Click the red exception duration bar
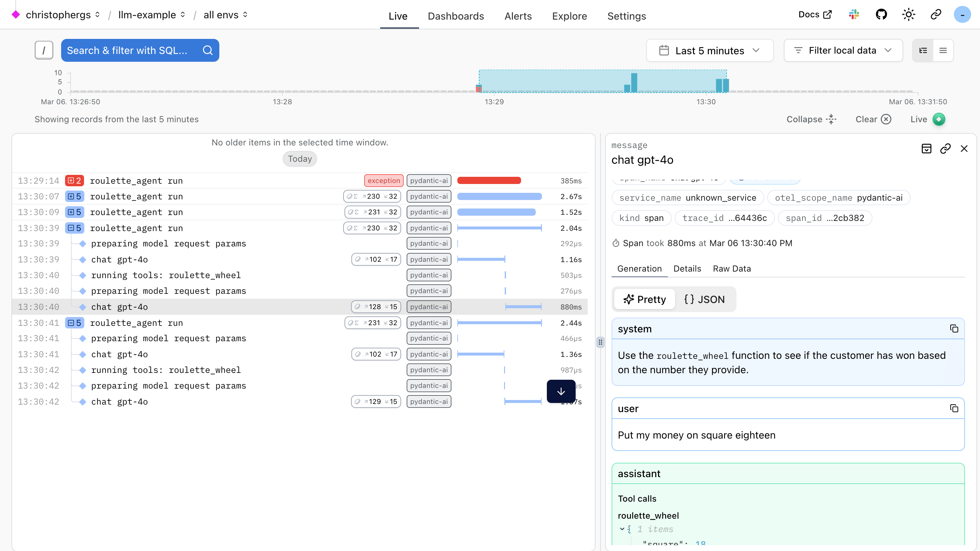The image size is (980, 551). (x=489, y=181)
